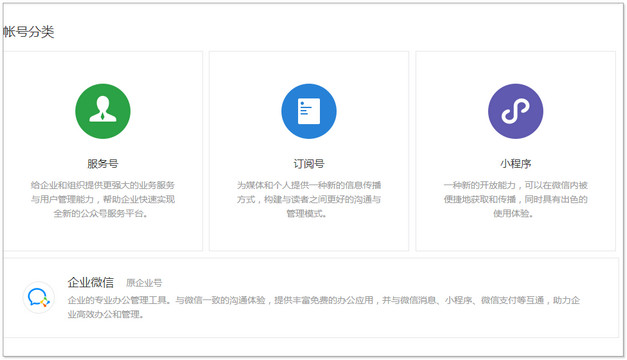Click the 服务号 description paragraph
Viewport: 627px width, 360px height.
coord(103,199)
